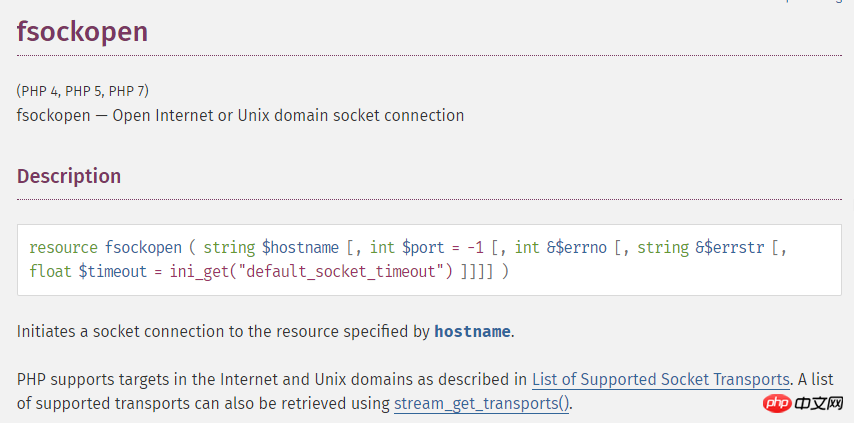Click the fsockopen page title heading
The width and height of the screenshot is (854, 423).
click(x=82, y=31)
